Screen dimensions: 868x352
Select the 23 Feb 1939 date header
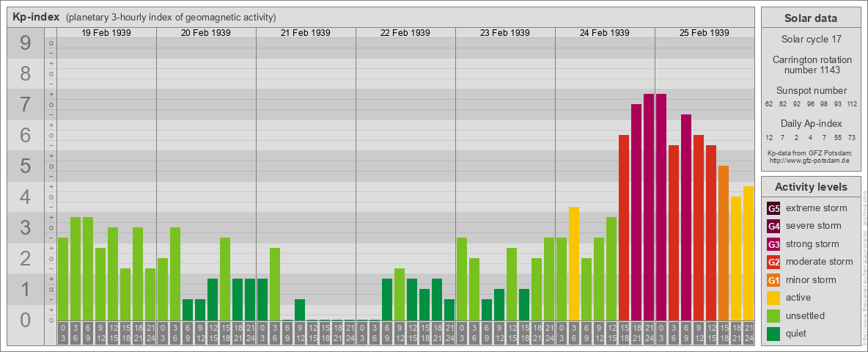(x=505, y=33)
